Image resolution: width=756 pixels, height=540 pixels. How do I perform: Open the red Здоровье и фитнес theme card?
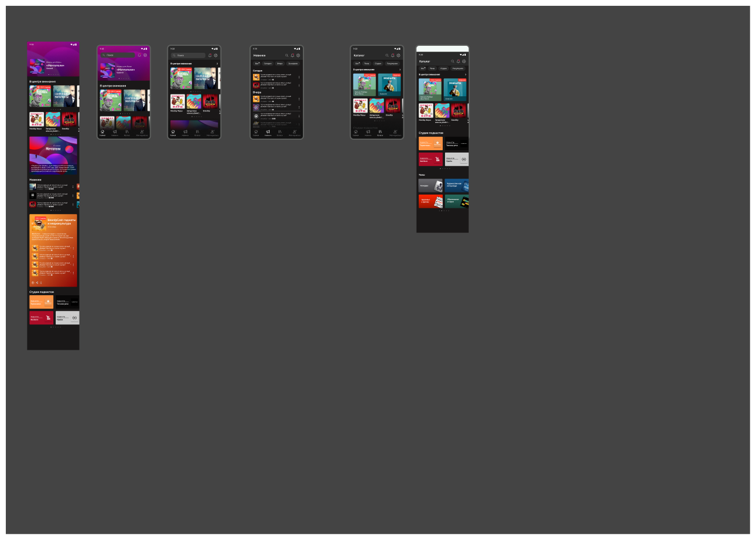pyautogui.click(x=431, y=201)
